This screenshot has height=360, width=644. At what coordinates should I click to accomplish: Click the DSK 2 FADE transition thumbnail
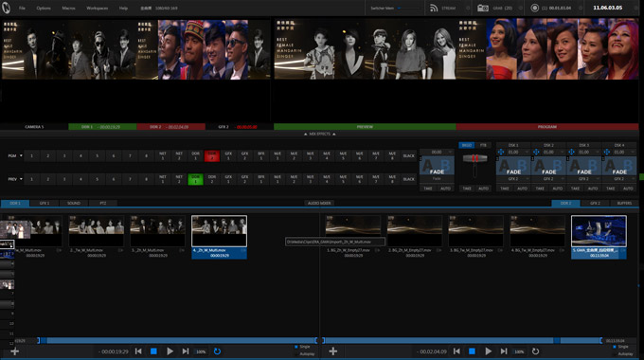tap(548, 166)
